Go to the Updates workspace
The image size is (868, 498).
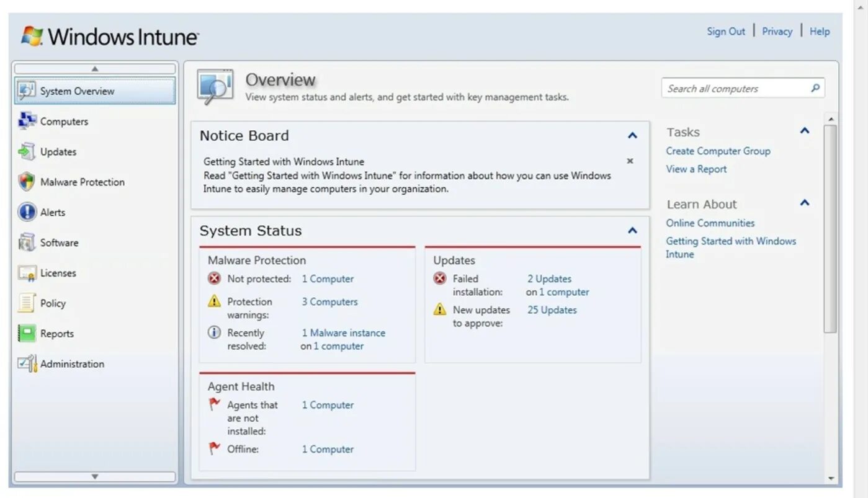95,152
